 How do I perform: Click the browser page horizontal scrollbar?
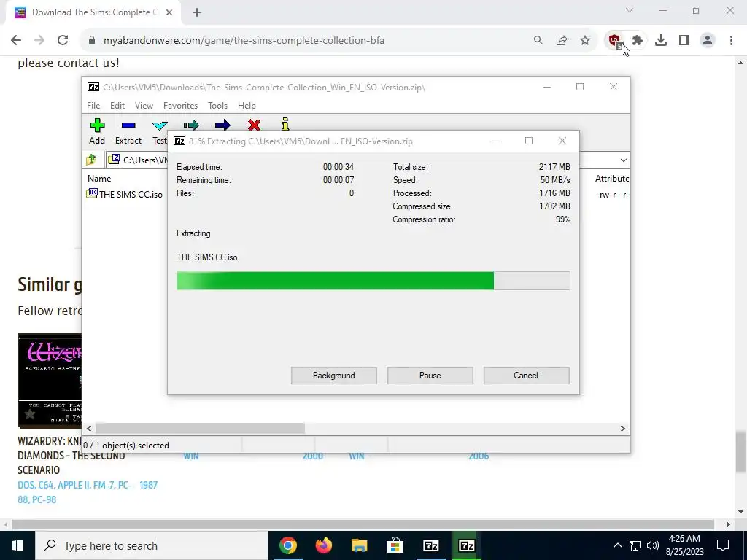coord(363,524)
